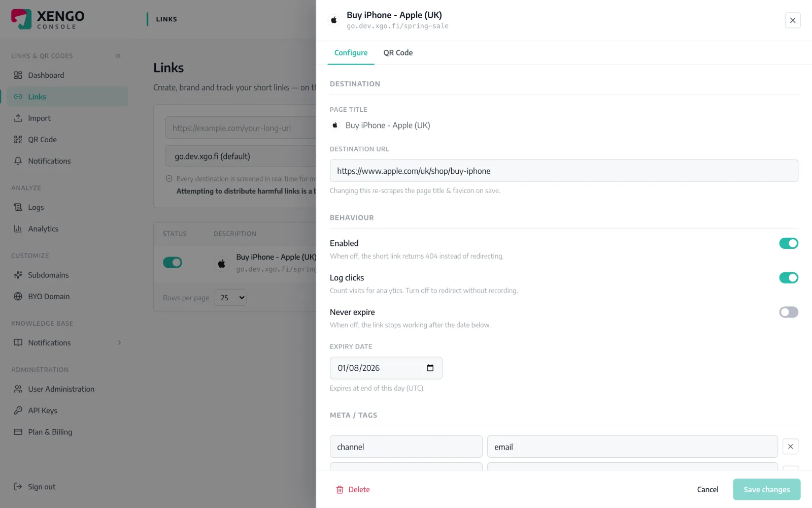Click Save changes
This screenshot has width=812, height=508.
(766, 490)
